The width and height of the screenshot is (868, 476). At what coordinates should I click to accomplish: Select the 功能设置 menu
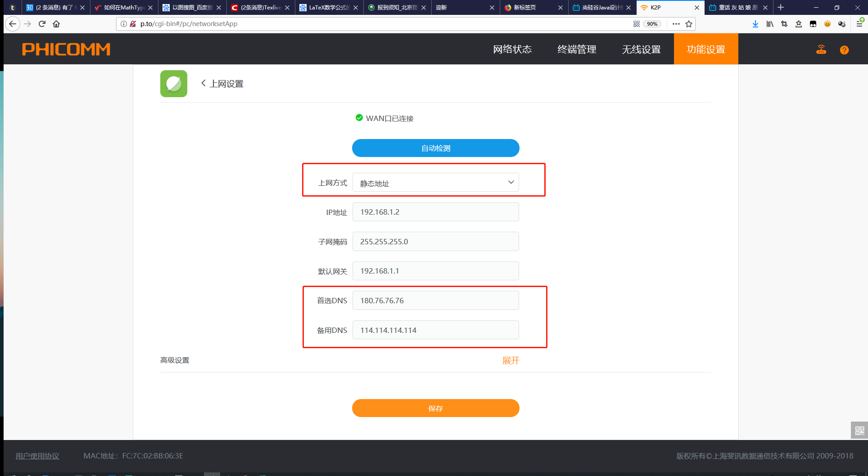[706, 49]
